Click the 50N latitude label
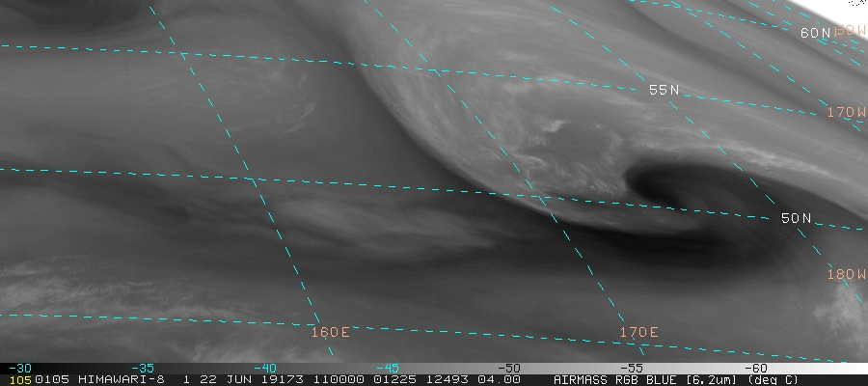This screenshot has width=868, height=386. 796,218
